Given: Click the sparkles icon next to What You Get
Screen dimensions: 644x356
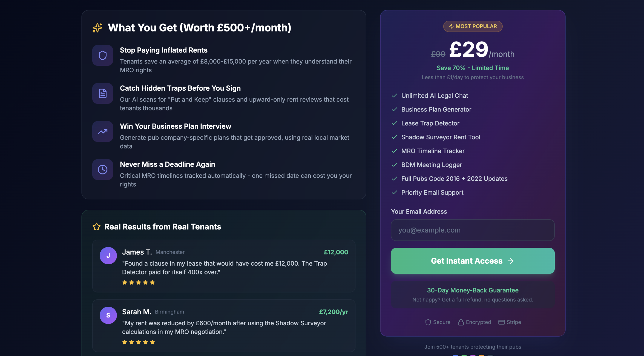Looking at the screenshot, I should click(97, 28).
